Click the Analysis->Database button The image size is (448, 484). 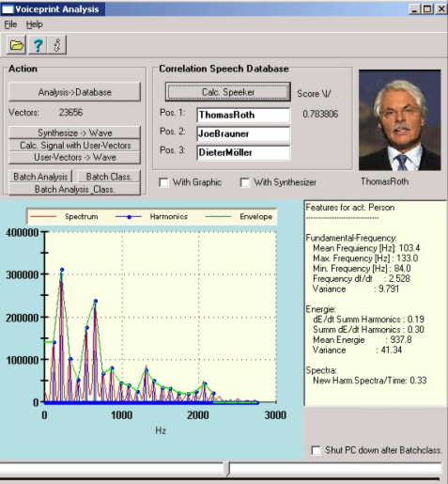coord(74,92)
